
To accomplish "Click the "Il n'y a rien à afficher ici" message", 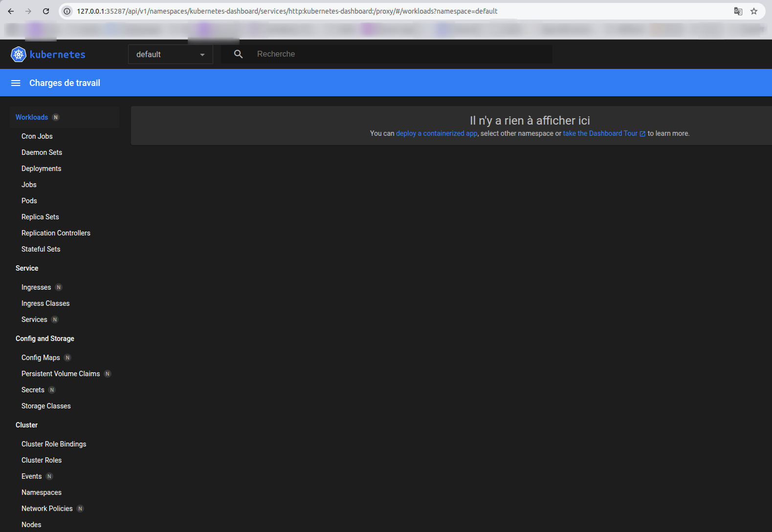I will [530, 121].
